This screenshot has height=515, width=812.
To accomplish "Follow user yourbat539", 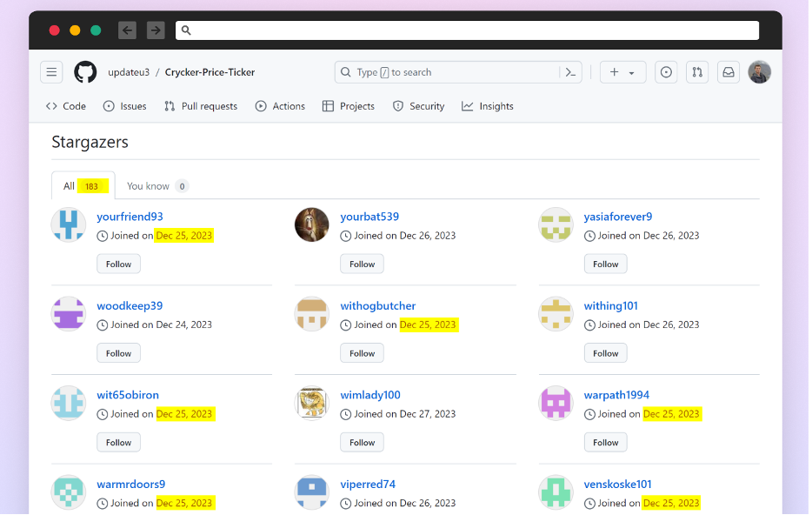I will pyautogui.click(x=362, y=264).
